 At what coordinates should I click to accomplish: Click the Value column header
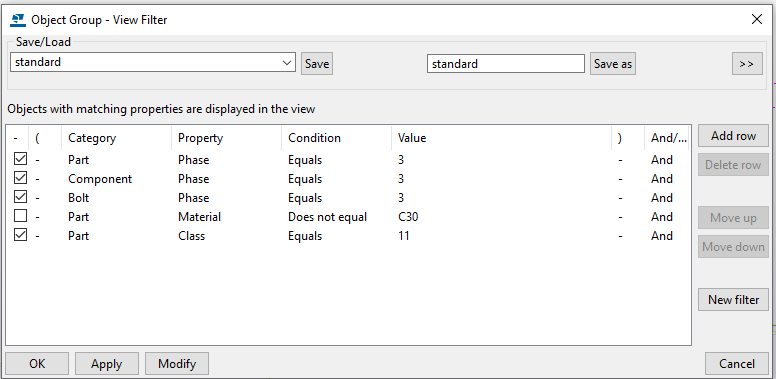[501, 138]
